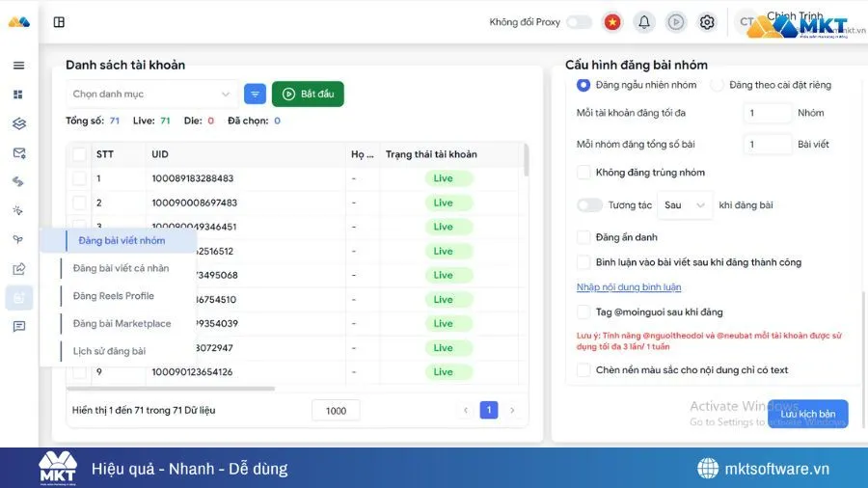Screen dimensions: 868x488
Task: Select Đăng bài viết cá nhân menu item
Action: 121,268
